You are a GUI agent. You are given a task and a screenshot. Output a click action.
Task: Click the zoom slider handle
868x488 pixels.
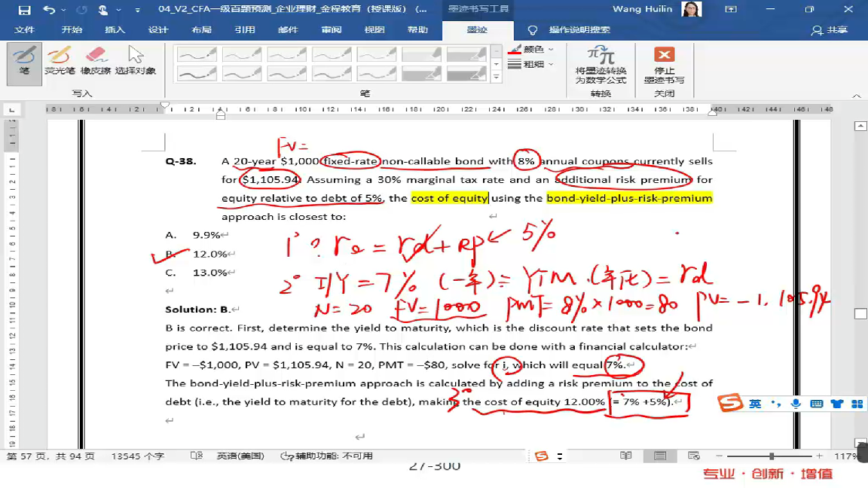tap(772, 456)
